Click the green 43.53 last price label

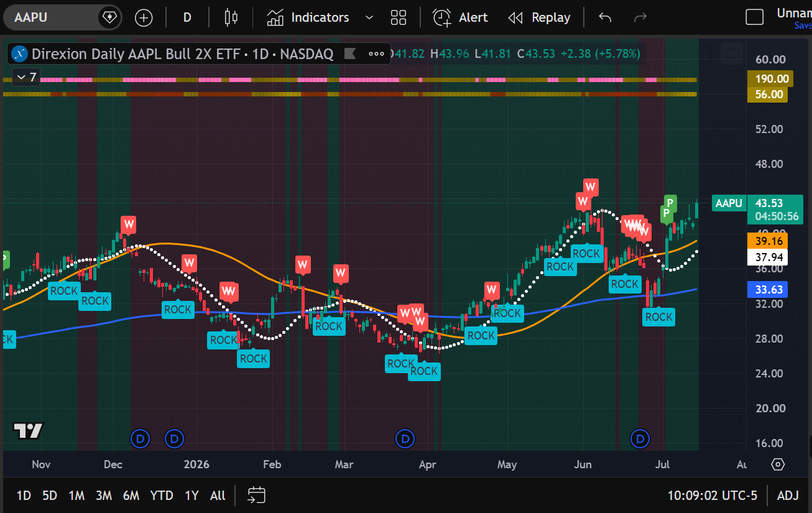tap(770, 203)
